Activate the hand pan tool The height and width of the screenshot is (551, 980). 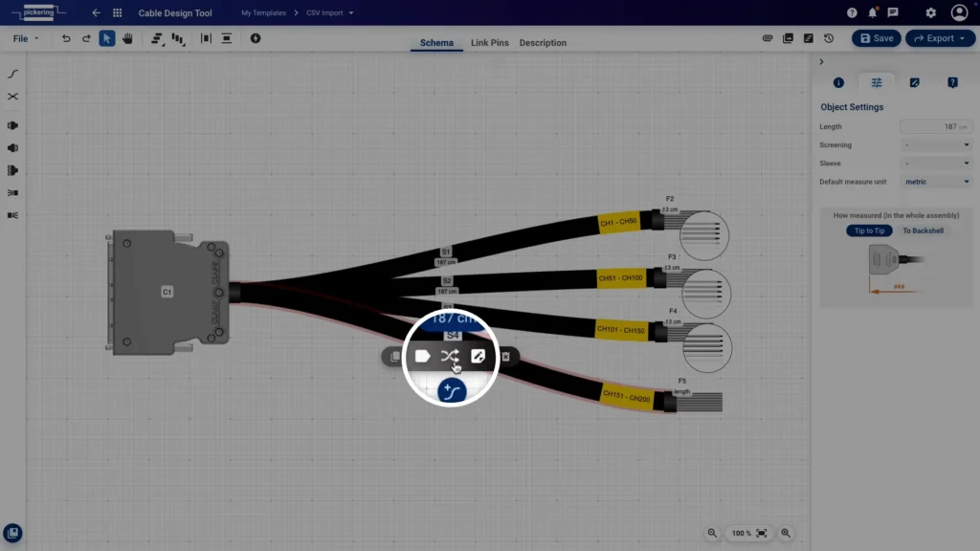pos(127,38)
